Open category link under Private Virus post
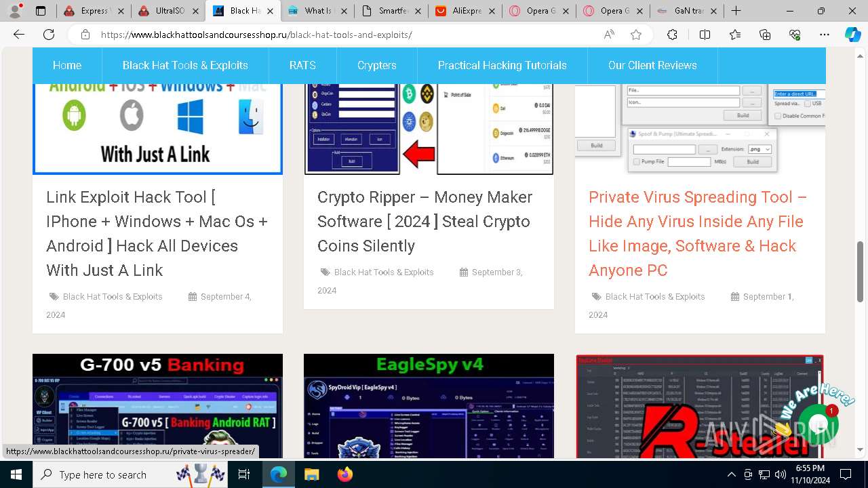This screenshot has height=488, width=868. (655, 296)
